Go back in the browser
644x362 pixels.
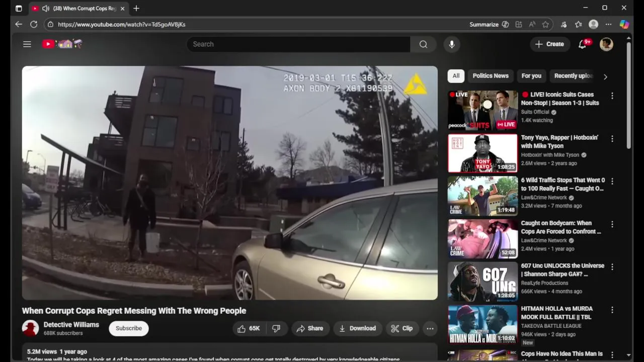[x=19, y=24]
